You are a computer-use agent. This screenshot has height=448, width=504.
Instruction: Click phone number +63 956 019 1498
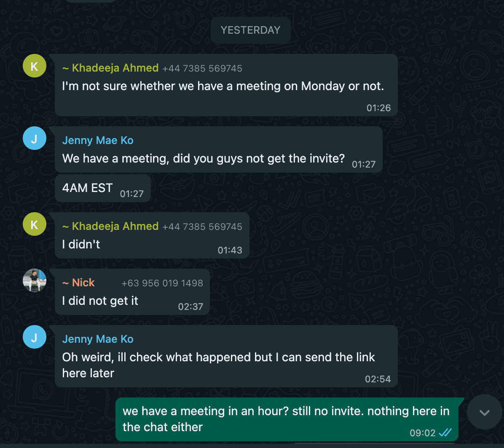pyautogui.click(x=162, y=283)
